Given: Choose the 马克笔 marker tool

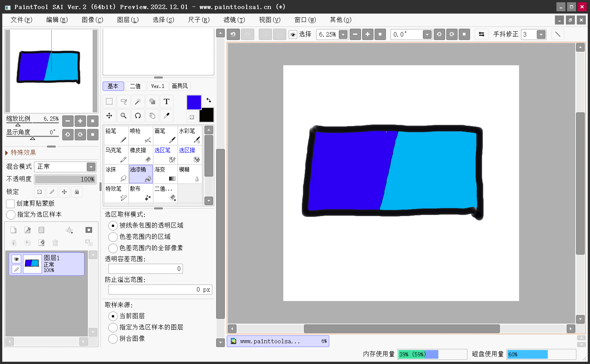Looking at the screenshot, I should pos(116,155).
